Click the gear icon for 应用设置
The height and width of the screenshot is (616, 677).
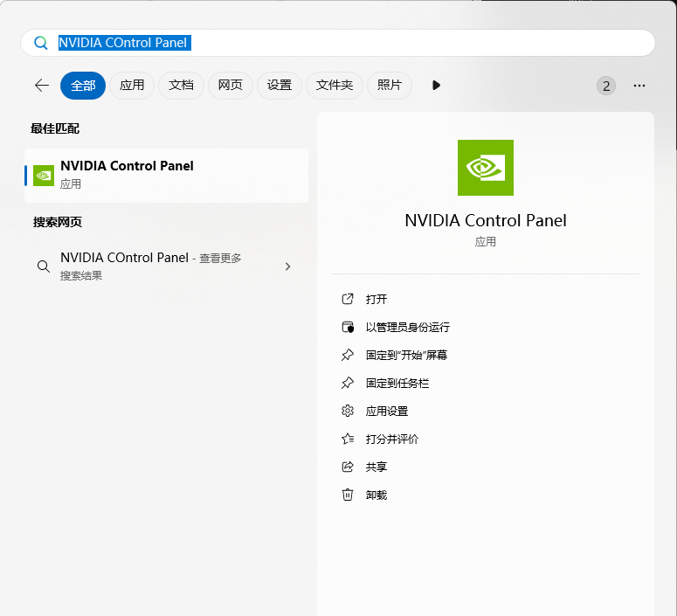[348, 411]
